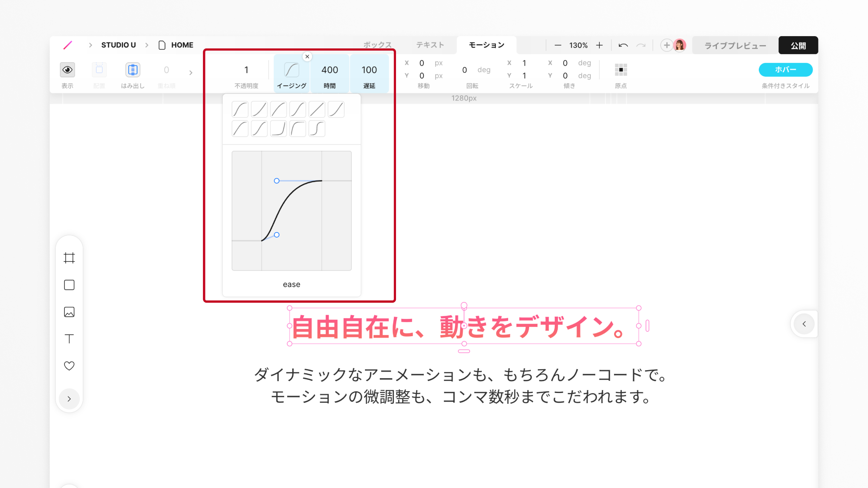
Task: Edit the 時間 duration value 400
Action: click(330, 70)
